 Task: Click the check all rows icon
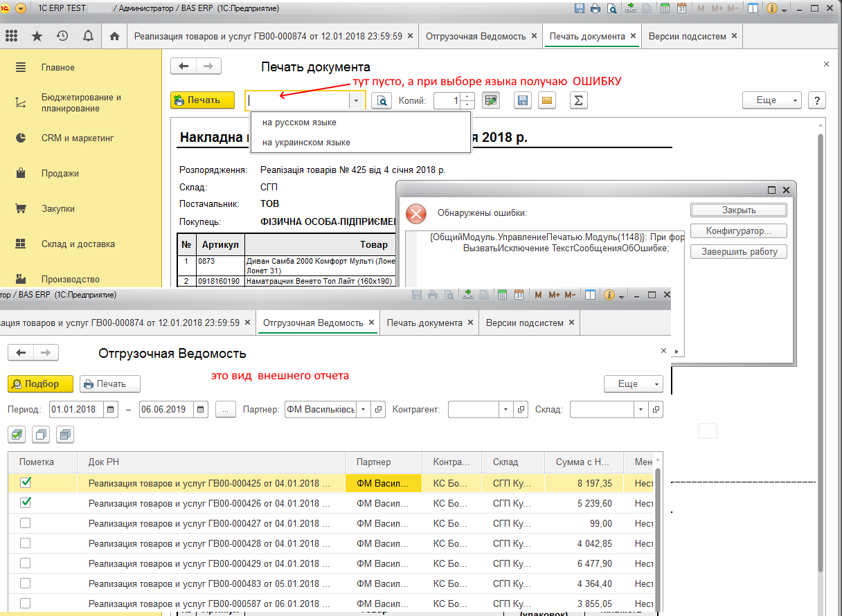point(17,435)
